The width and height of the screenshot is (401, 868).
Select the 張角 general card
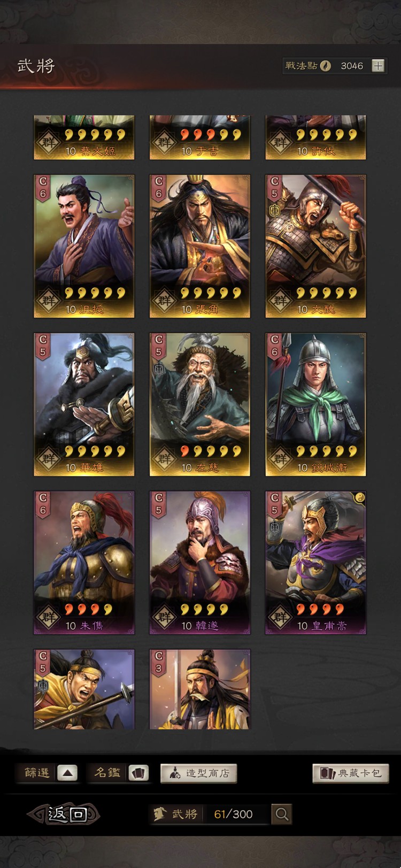(x=199, y=246)
